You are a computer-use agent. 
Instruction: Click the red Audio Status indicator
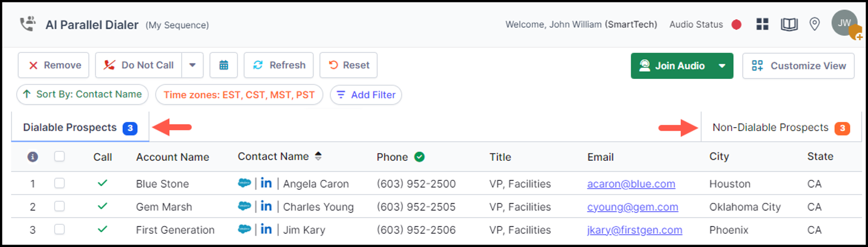pos(736,24)
